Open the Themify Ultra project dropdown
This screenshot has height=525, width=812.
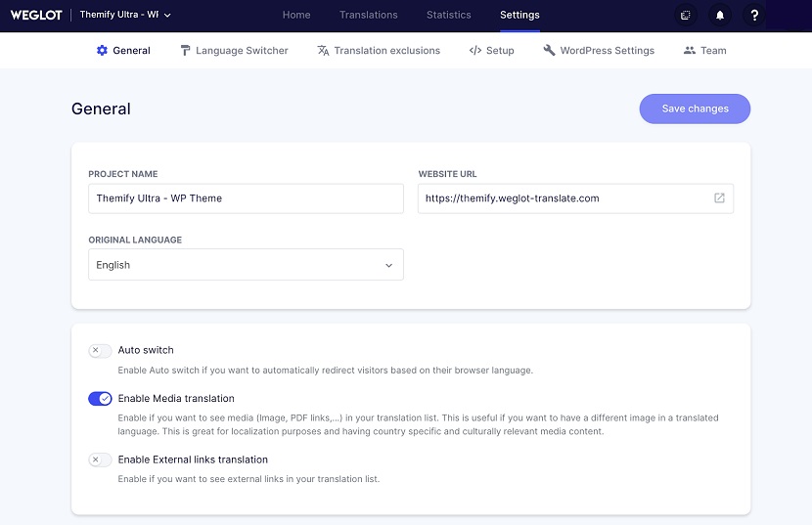(x=125, y=15)
